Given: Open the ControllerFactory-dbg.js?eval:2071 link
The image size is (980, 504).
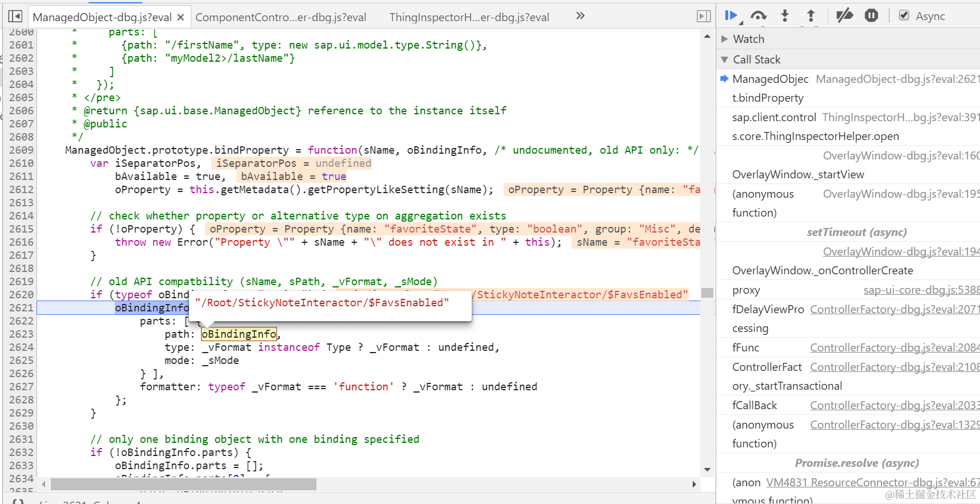Looking at the screenshot, I should click(x=895, y=309).
